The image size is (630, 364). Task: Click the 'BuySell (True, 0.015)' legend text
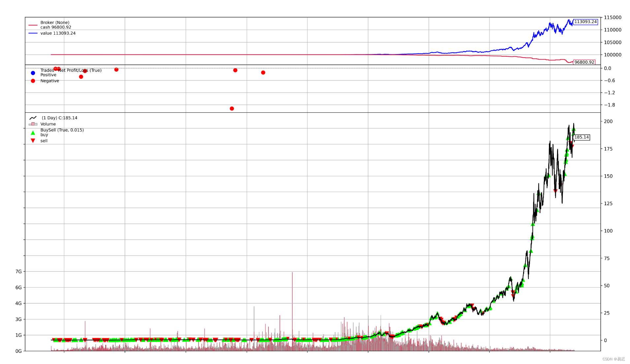click(62, 130)
